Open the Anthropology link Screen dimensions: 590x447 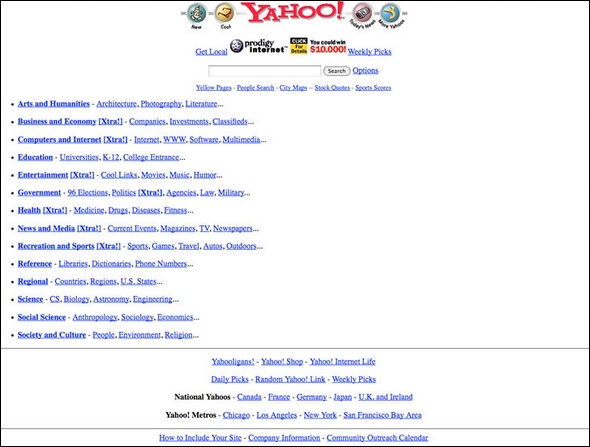point(95,317)
